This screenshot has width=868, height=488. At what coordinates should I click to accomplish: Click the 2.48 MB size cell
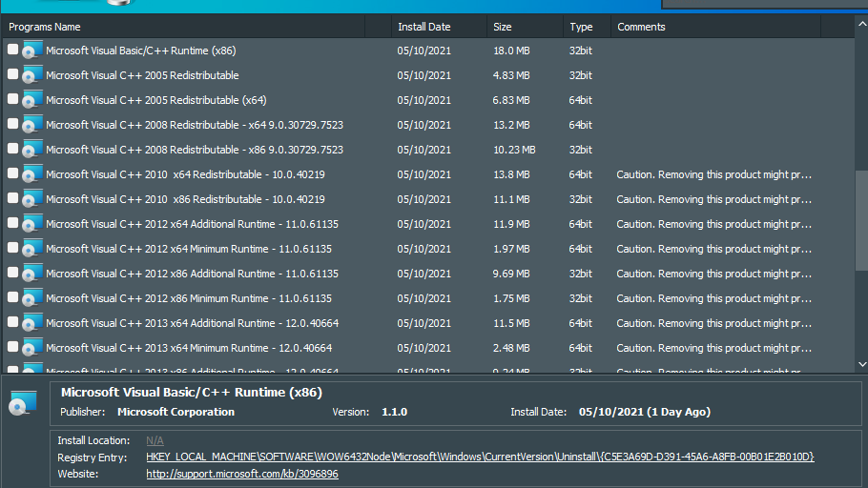point(511,348)
